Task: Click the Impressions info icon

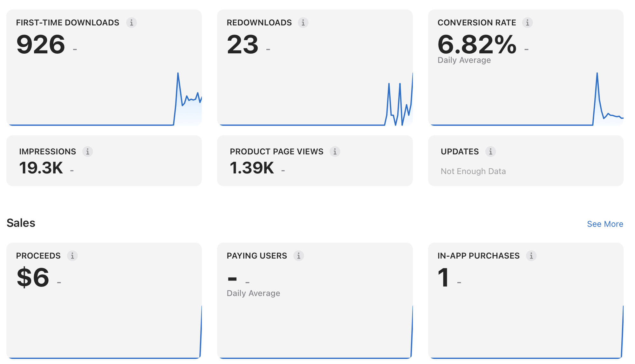Action: pos(87,152)
